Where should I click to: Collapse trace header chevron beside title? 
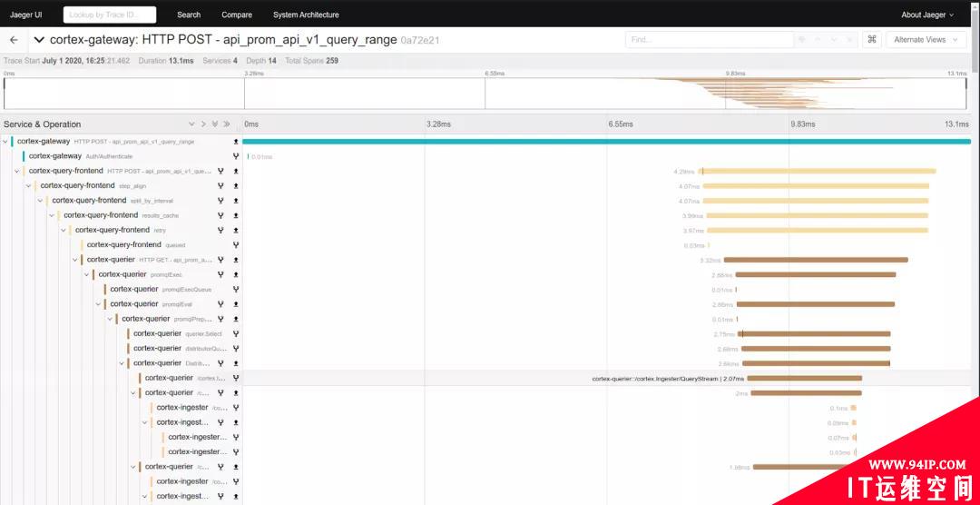39,40
